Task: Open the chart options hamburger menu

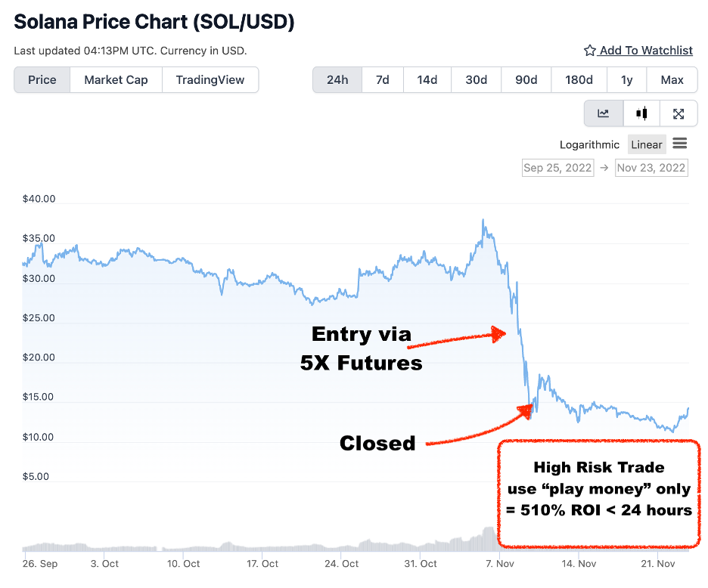Action: [679, 144]
